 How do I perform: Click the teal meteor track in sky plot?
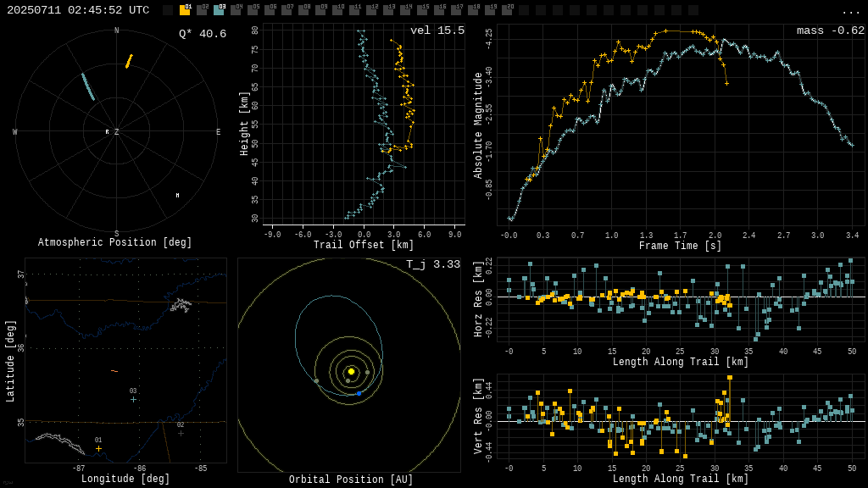pos(88,86)
